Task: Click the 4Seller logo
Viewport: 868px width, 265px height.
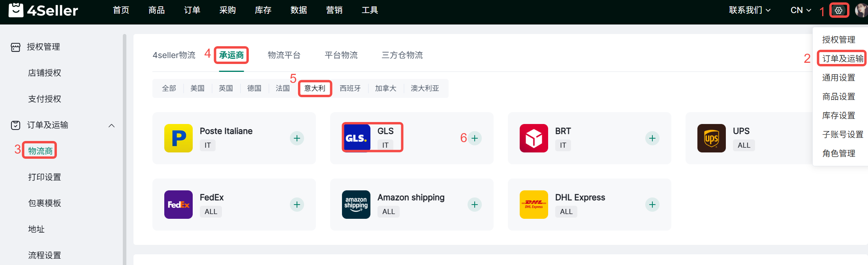Action: pos(43,10)
